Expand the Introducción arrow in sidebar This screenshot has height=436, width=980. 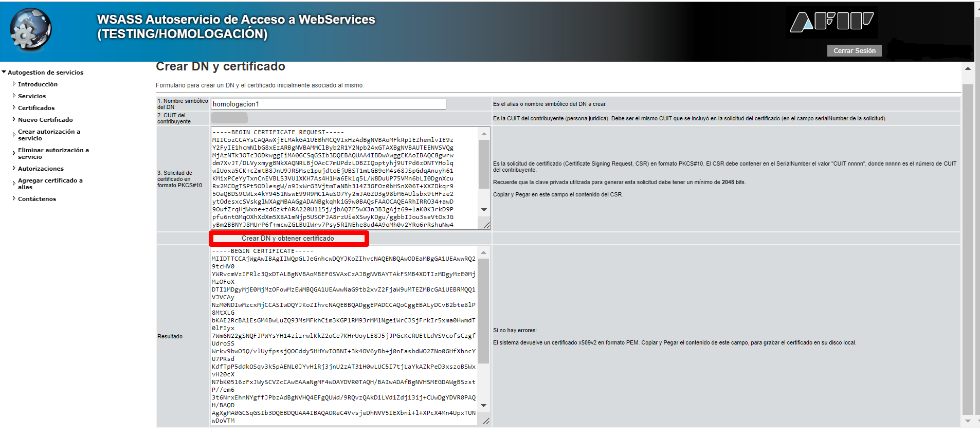(14, 84)
